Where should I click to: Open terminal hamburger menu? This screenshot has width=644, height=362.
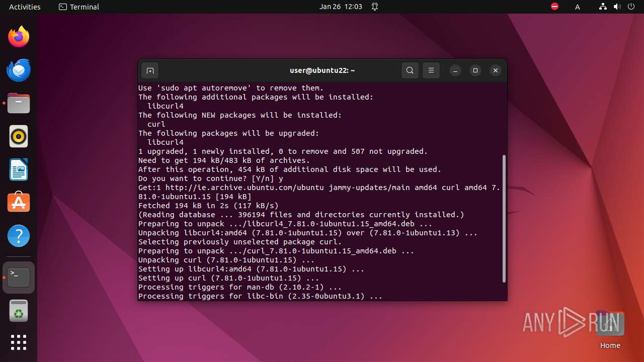(431, 70)
